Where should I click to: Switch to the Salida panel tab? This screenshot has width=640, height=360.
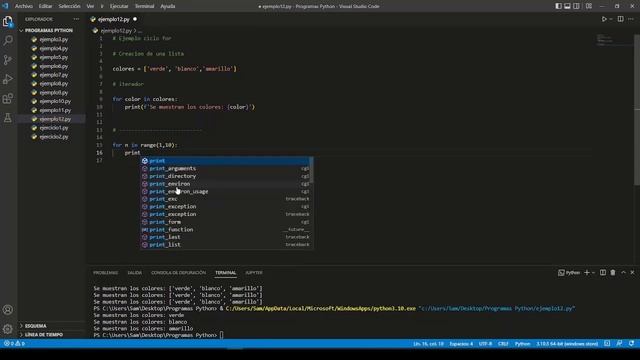click(134, 273)
